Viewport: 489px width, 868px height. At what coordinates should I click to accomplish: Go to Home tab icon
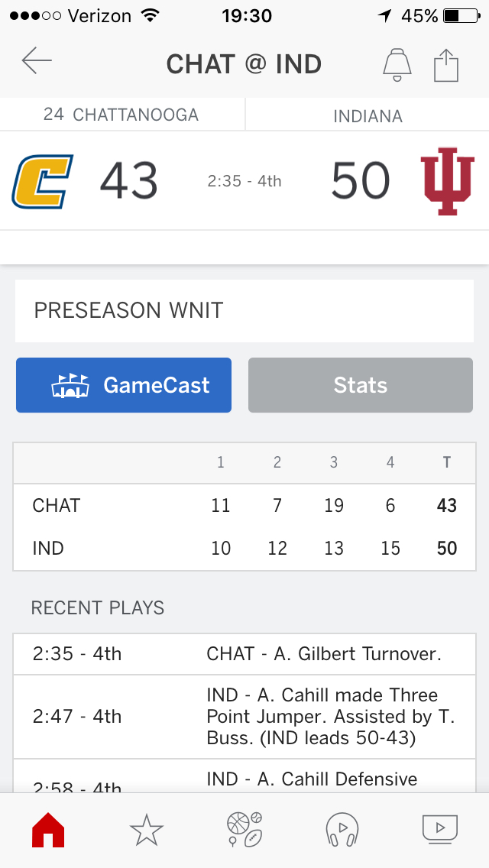coord(47,829)
